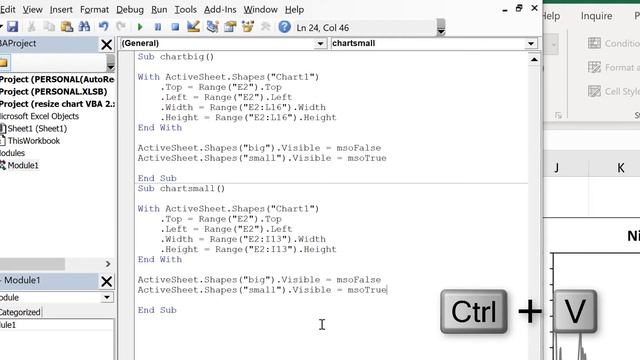The image size is (640, 360).
Task: Open the View menu
Action: pyautogui.click(x=32, y=9)
